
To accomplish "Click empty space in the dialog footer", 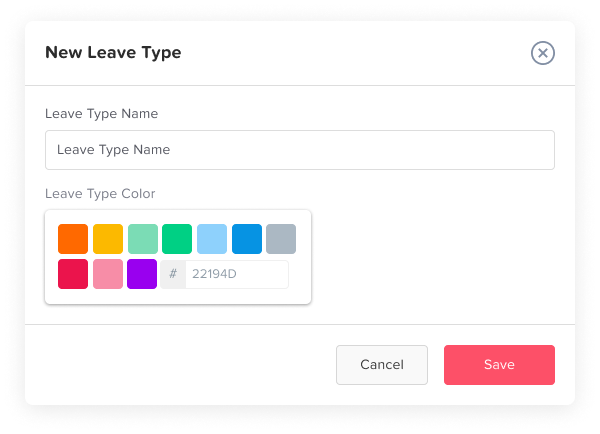I will (x=180, y=365).
